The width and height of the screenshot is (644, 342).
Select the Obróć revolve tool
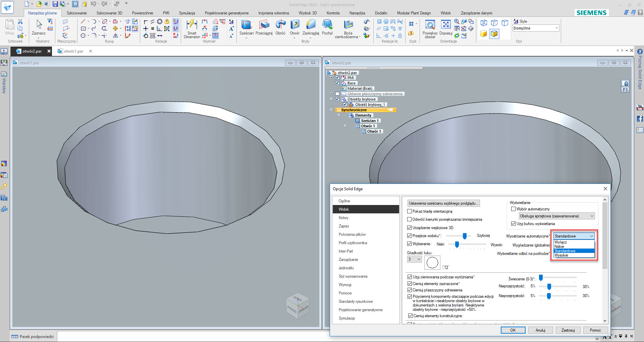point(280,27)
